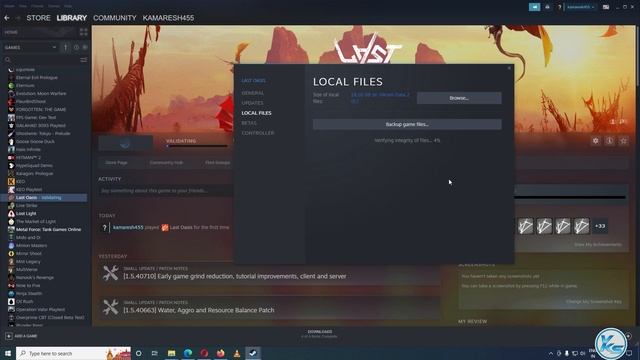Click Backup game files... button
Screen dimensions: 640x360
[x=407, y=124]
